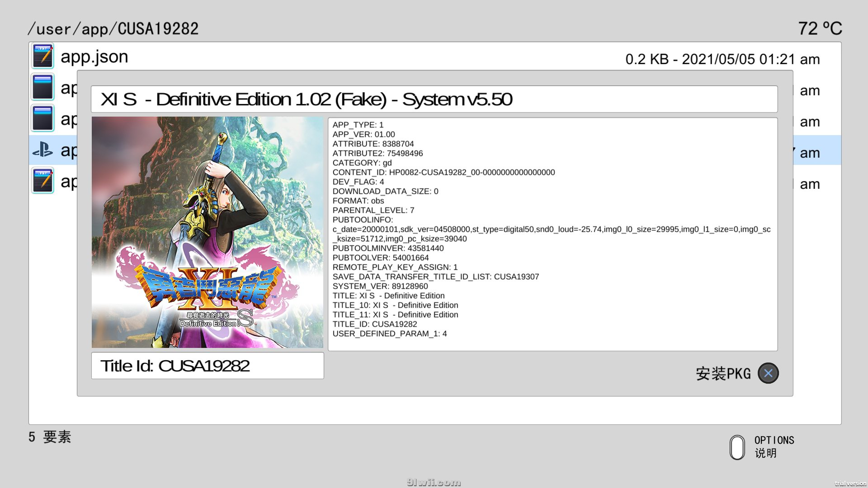Viewport: 868px width, 488px height.
Task: Click the X button beside 安装PKG
Action: pyautogui.click(x=768, y=373)
